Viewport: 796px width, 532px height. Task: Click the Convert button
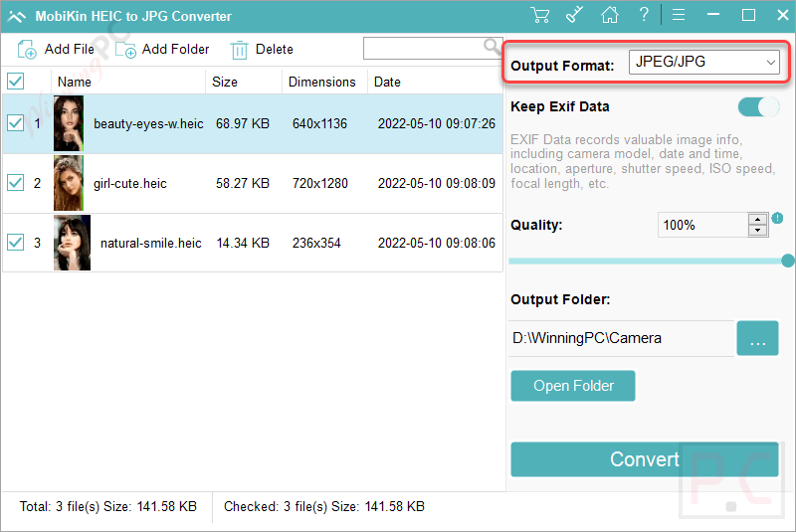[644, 459]
